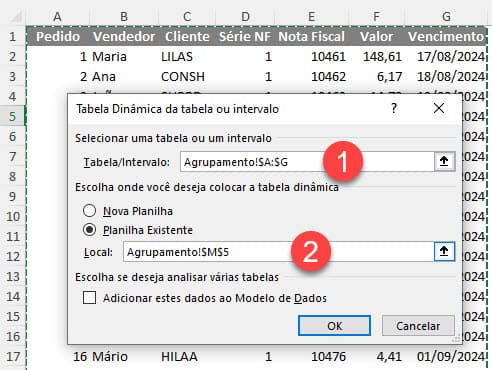Click date cell 01/09/2024
The image size is (492, 370).
pos(446,356)
